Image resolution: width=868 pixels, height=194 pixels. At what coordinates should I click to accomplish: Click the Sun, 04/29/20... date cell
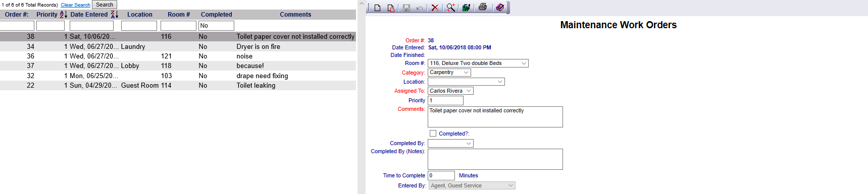pos(93,86)
